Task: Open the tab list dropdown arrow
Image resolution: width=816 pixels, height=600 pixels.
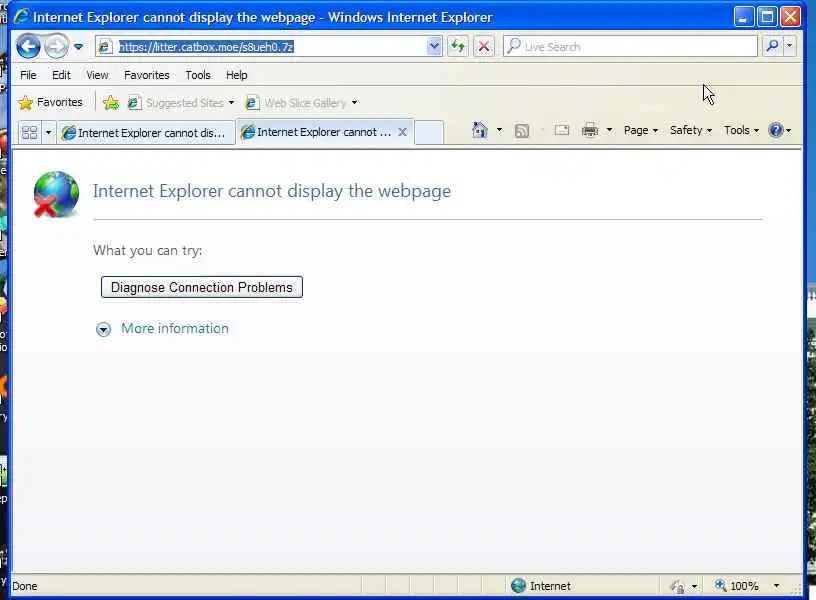Action: pyautogui.click(x=48, y=133)
